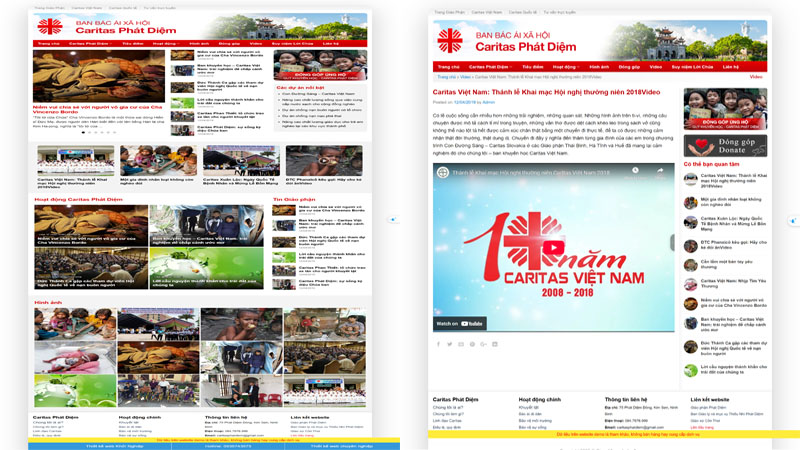800x450 pixels.
Task: Open 'Khuyết tật' in the right page footer
Action: click(x=529, y=408)
